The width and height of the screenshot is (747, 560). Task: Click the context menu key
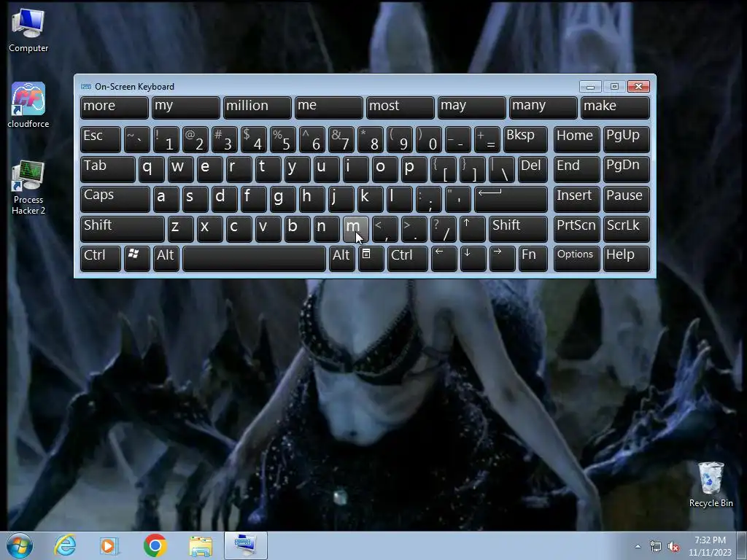[371, 259]
